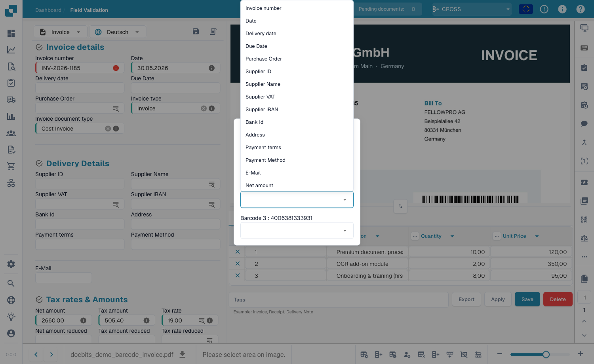Open the Quantity column dropdown arrow

click(x=452, y=236)
